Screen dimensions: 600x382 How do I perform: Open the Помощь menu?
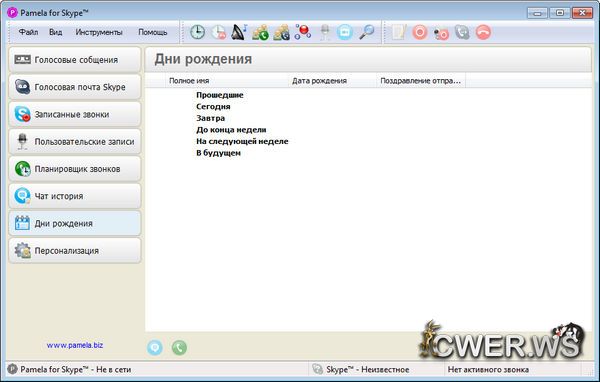pyautogui.click(x=153, y=32)
